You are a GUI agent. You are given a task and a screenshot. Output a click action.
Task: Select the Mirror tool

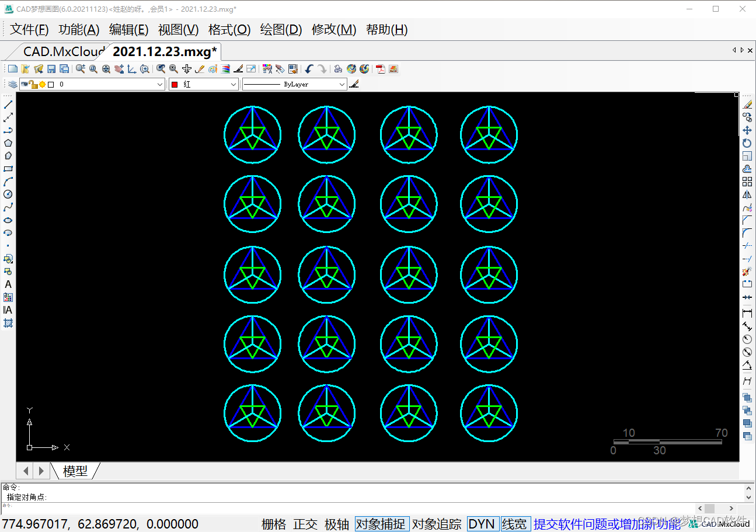747,194
